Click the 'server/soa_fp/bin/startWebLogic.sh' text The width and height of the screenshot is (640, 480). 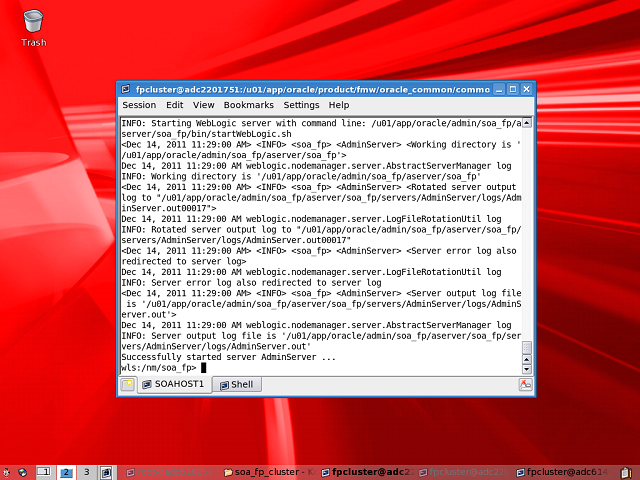coord(207,134)
